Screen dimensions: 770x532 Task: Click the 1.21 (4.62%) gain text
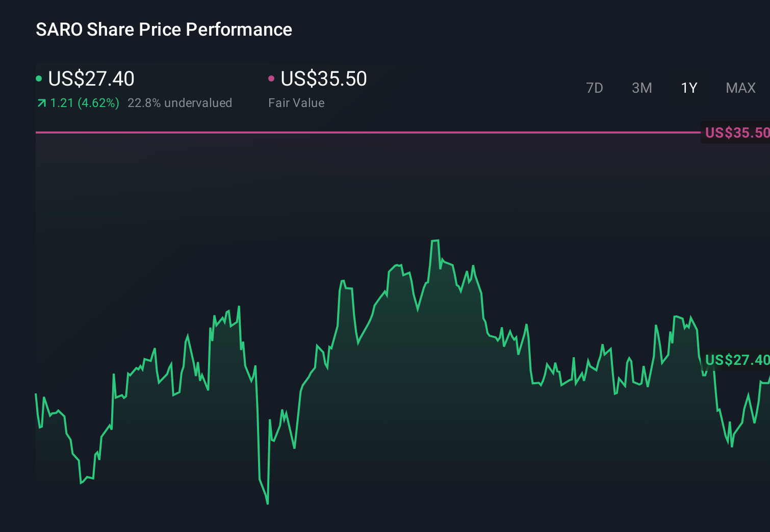coord(85,103)
